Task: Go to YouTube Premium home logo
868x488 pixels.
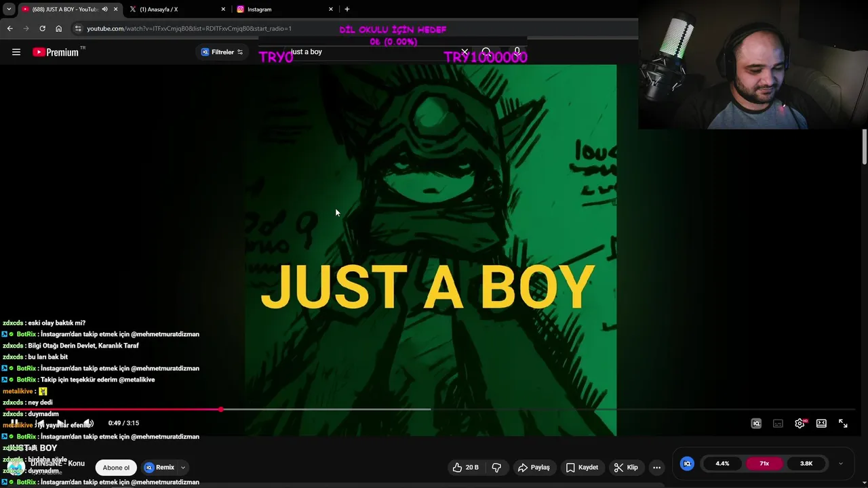Action: pyautogui.click(x=56, y=52)
